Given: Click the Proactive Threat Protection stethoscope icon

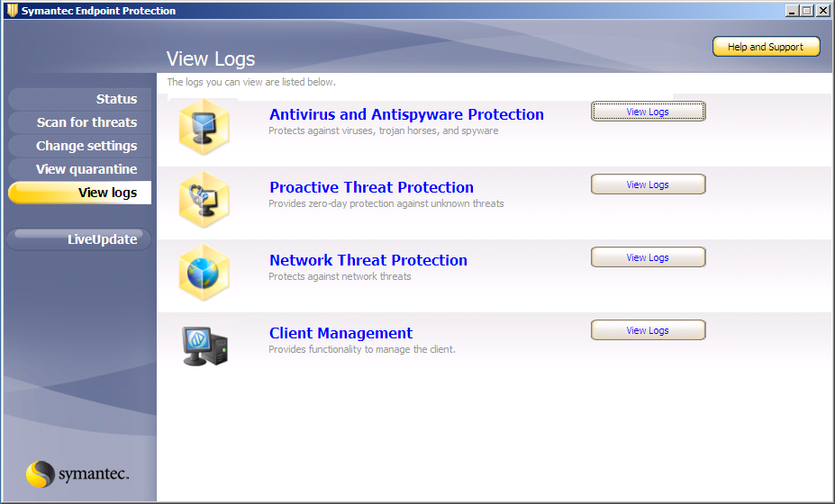Looking at the screenshot, I should [x=204, y=200].
